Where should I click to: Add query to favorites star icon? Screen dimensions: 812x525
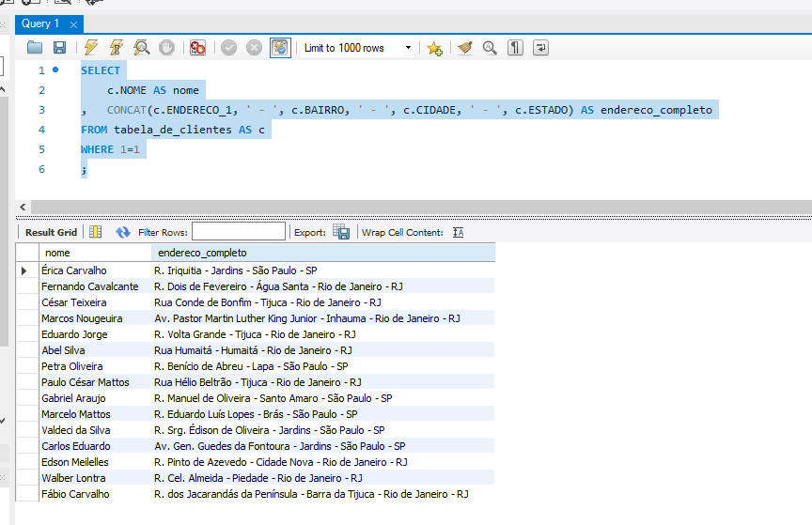point(434,48)
